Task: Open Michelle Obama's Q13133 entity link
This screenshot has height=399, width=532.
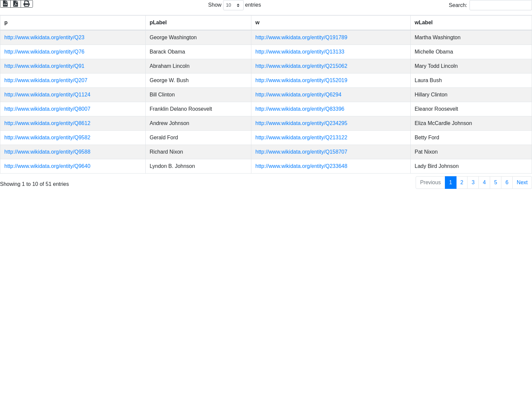Action: [x=300, y=52]
